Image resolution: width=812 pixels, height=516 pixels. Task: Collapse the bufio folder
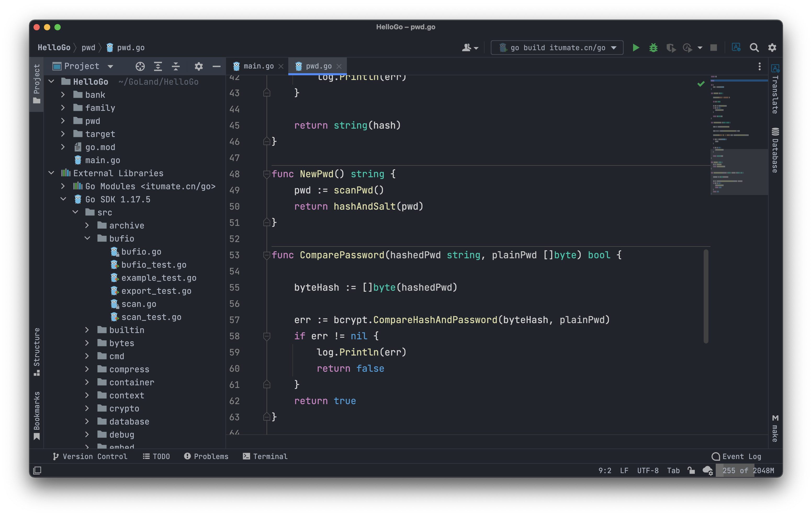pos(87,238)
